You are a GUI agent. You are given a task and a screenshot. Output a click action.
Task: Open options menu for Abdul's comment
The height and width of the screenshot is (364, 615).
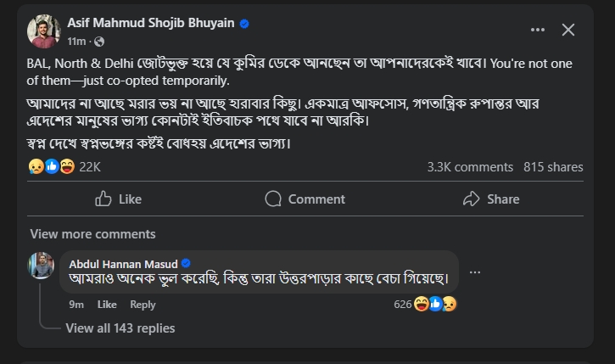point(475,272)
